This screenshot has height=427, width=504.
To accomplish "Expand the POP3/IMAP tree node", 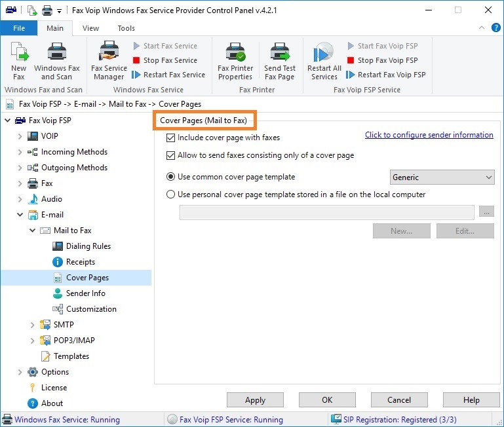I will coord(33,341).
